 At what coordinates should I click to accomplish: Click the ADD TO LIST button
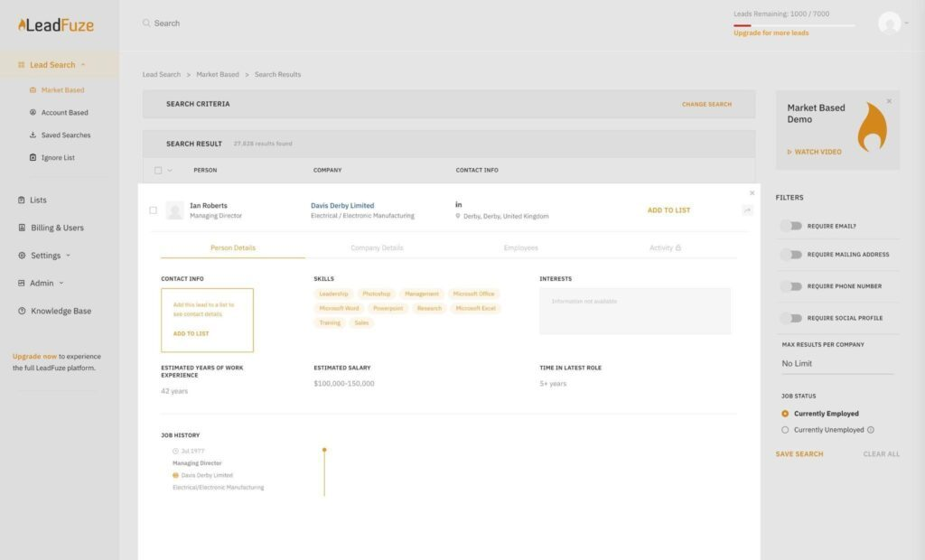click(669, 210)
